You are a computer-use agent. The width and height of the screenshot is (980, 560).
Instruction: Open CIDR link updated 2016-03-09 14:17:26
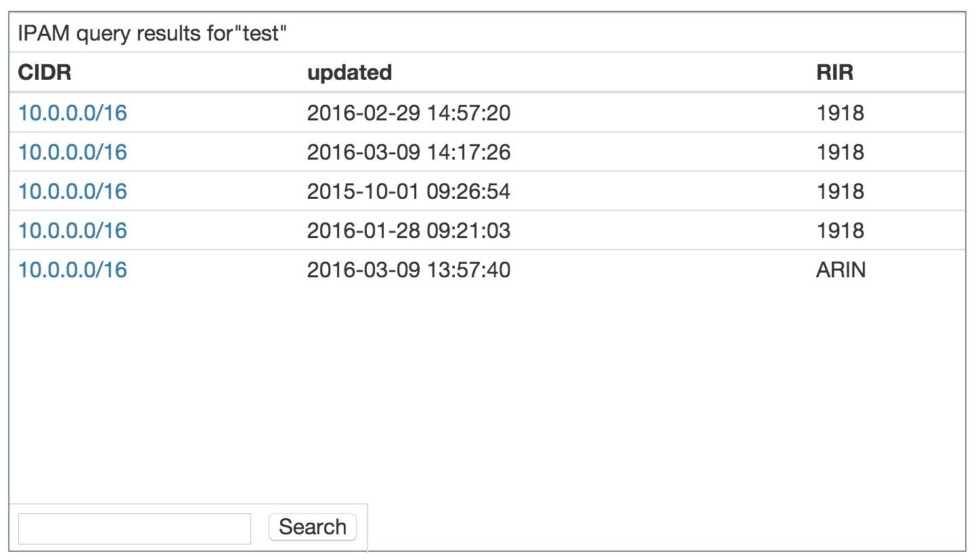[72, 151]
